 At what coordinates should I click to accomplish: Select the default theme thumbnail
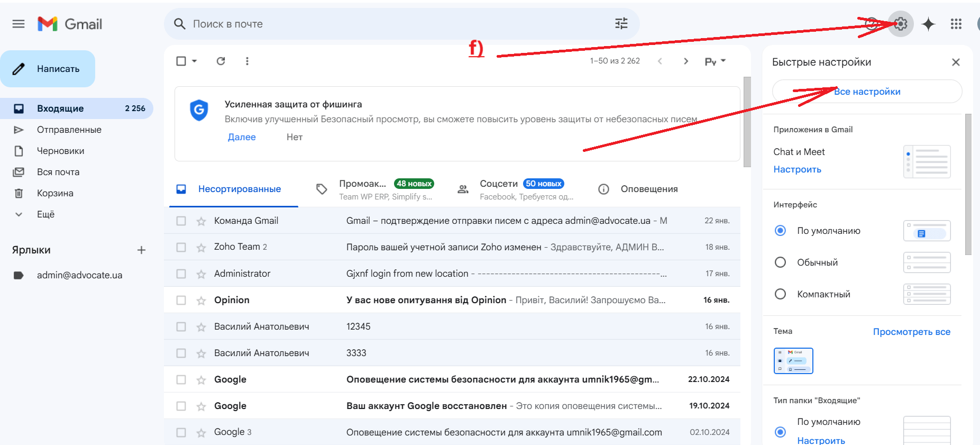(x=793, y=361)
